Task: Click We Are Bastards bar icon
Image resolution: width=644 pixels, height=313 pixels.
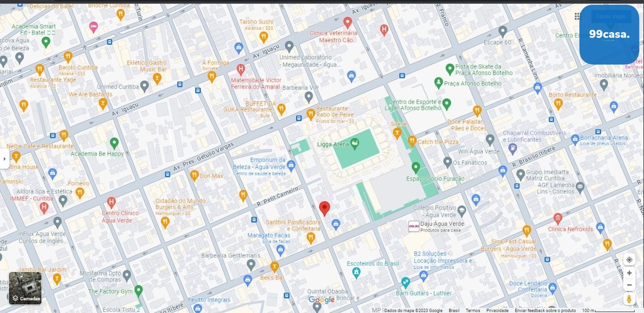Action: click(x=103, y=104)
